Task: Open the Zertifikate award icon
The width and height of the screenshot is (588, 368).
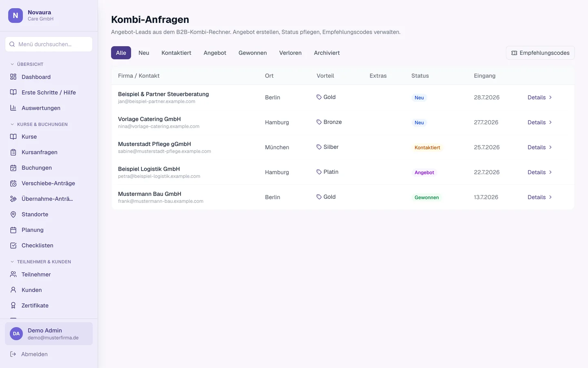Action: (13, 305)
